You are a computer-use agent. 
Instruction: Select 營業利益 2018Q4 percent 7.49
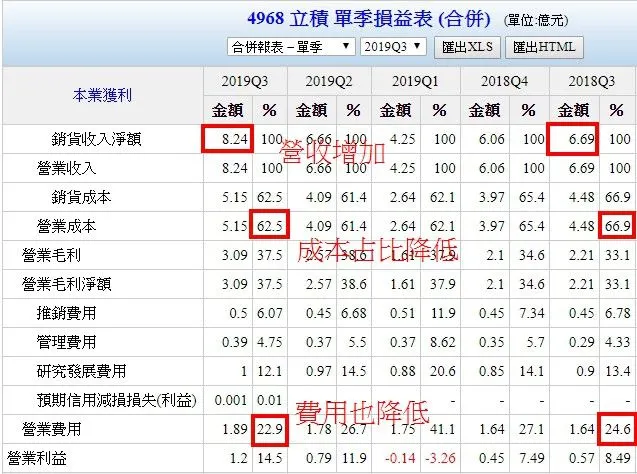coord(532,459)
